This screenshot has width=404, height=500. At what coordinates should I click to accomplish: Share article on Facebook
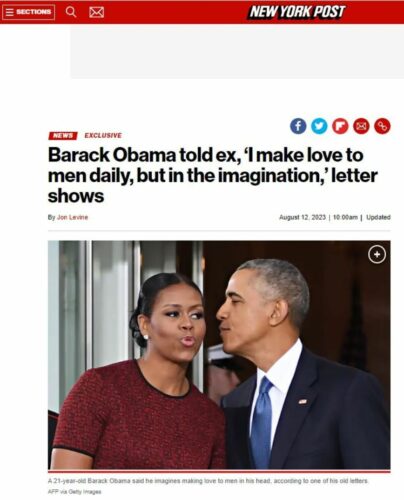(298, 126)
